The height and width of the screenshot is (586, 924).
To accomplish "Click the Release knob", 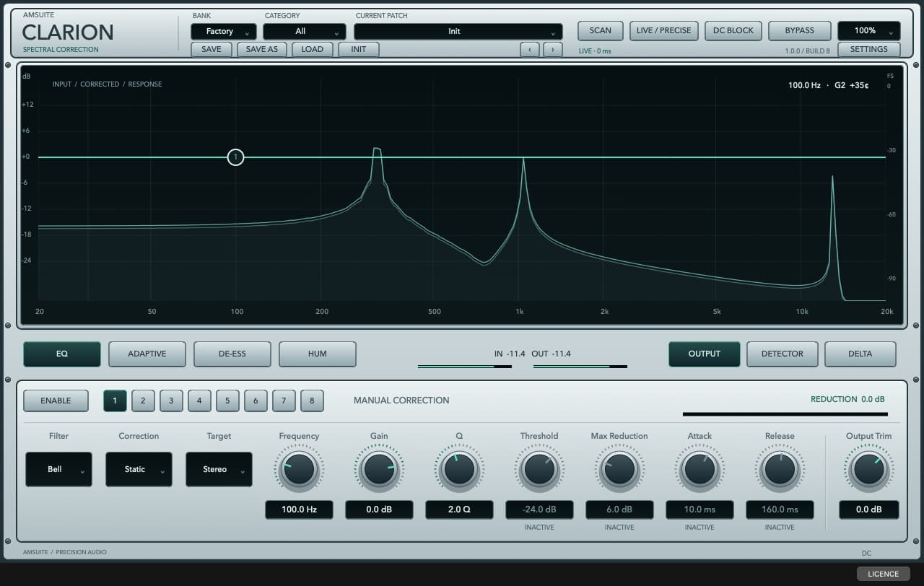I will coord(780,469).
